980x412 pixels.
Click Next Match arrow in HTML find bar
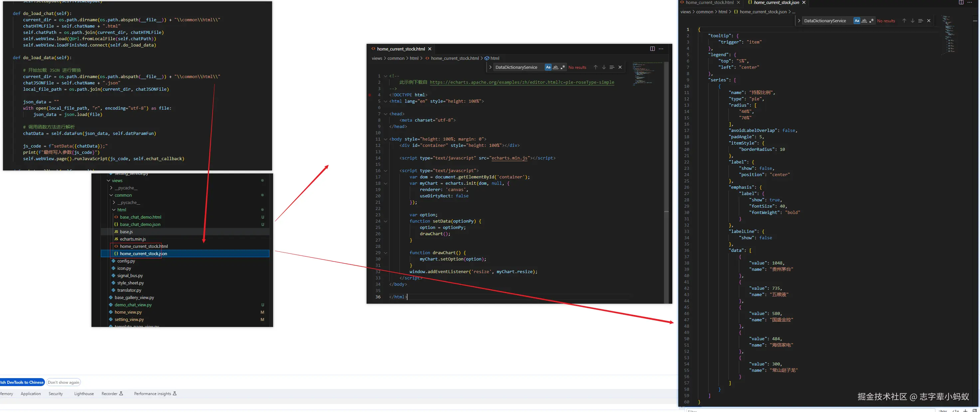pyautogui.click(x=604, y=67)
